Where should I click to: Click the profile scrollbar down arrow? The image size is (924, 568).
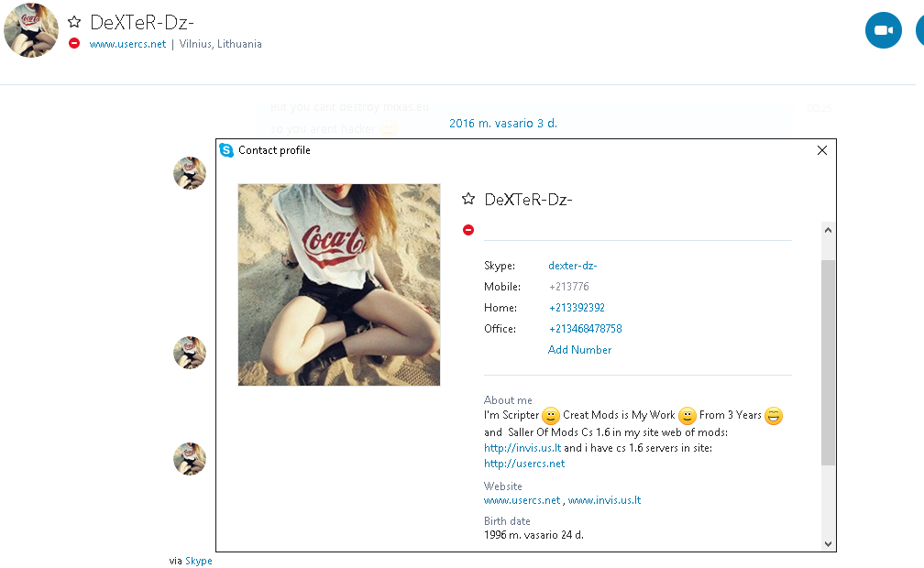pyautogui.click(x=828, y=544)
